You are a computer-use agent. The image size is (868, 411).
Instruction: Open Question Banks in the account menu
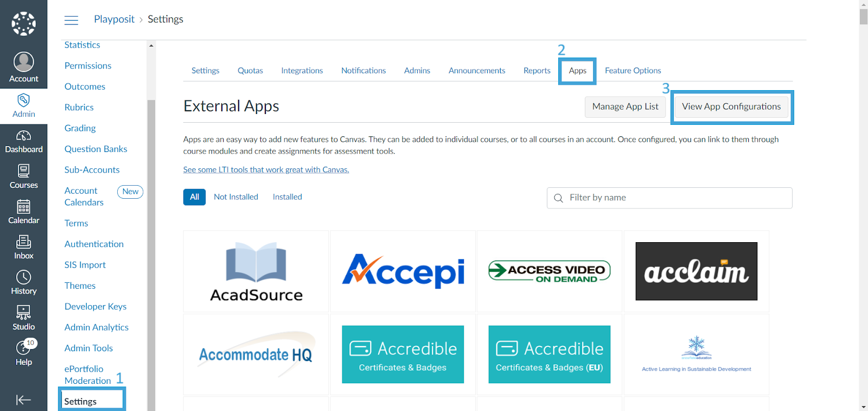(x=96, y=149)
